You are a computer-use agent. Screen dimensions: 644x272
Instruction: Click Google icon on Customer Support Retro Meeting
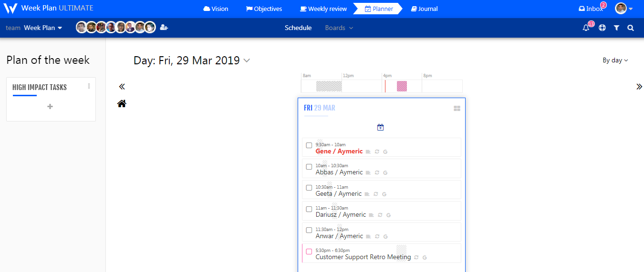point(425,258)
